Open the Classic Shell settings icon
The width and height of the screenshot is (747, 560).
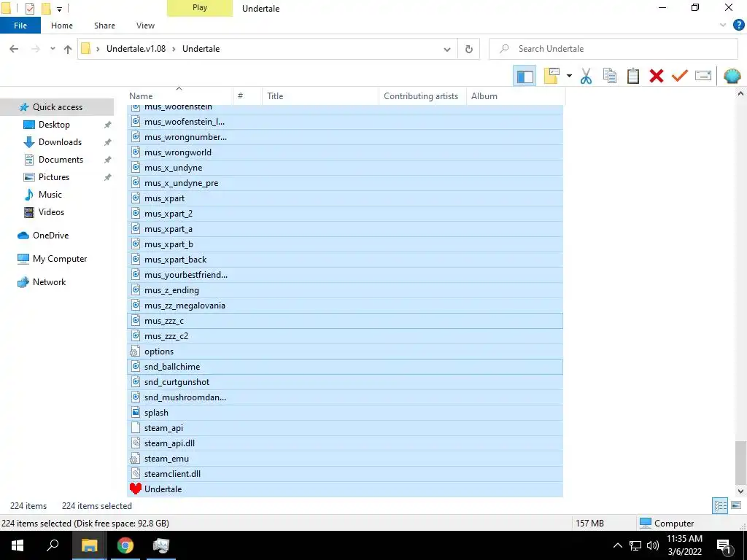[732, 76]
